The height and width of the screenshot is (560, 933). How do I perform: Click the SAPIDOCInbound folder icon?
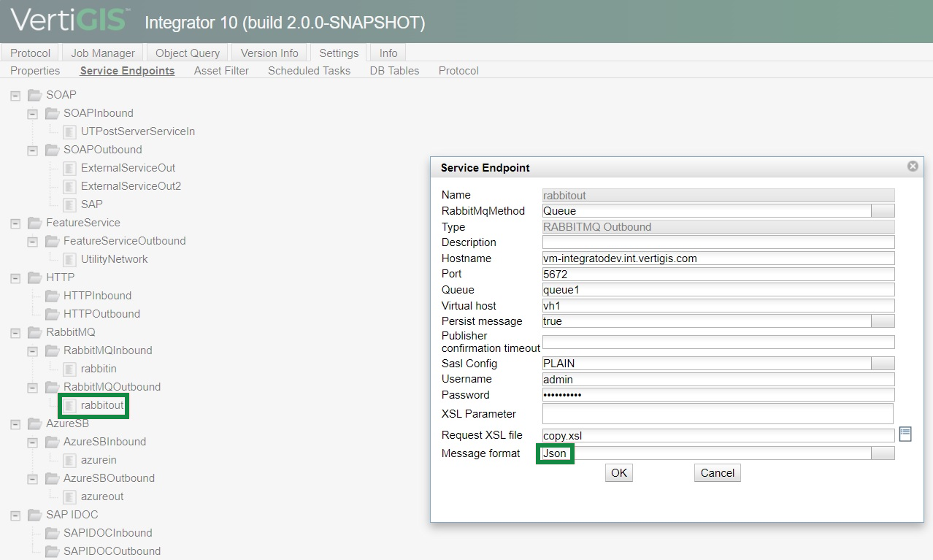click(52, 533)
